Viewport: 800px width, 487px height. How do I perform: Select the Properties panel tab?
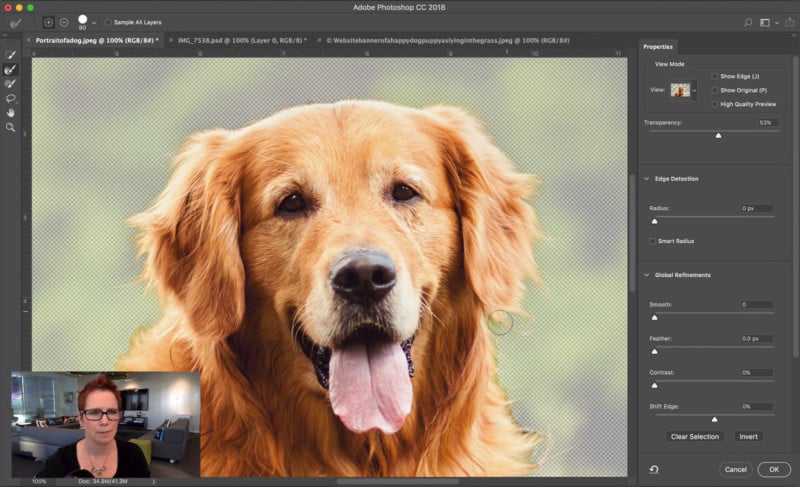(x=658, y=47)
